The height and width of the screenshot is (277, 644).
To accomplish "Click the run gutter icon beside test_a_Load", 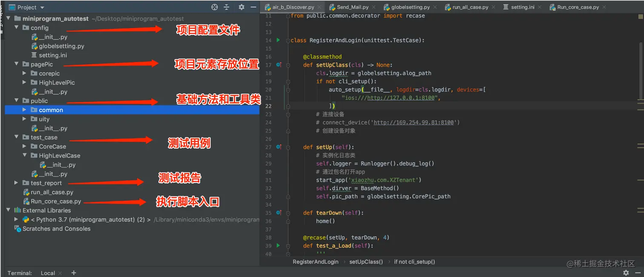I will click(278, 246).
